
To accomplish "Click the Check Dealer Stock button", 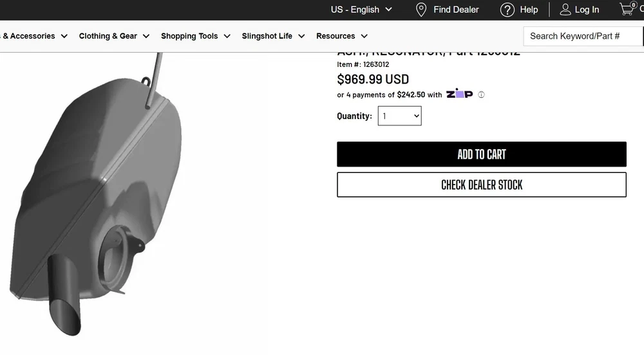I will 481,185.
